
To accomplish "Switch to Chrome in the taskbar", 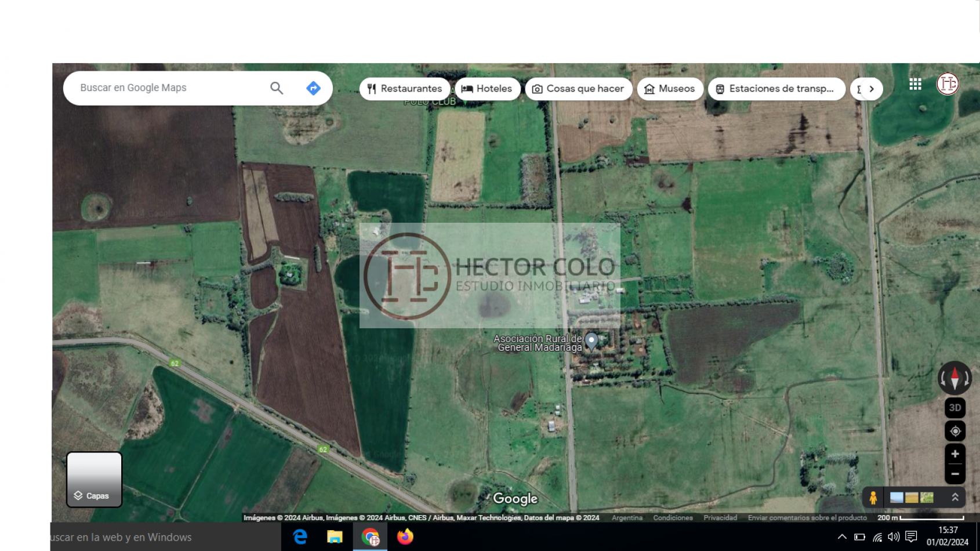I will click(x=370, y=537).
